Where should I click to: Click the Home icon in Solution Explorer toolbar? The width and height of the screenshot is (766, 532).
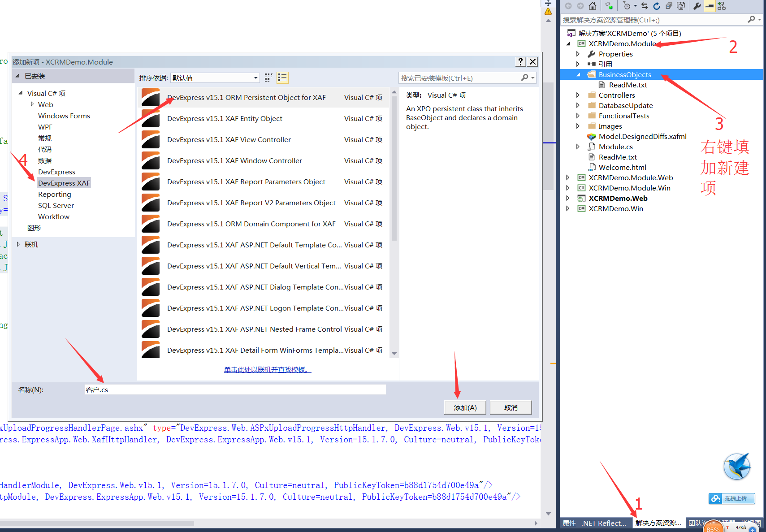pos(593,6)
